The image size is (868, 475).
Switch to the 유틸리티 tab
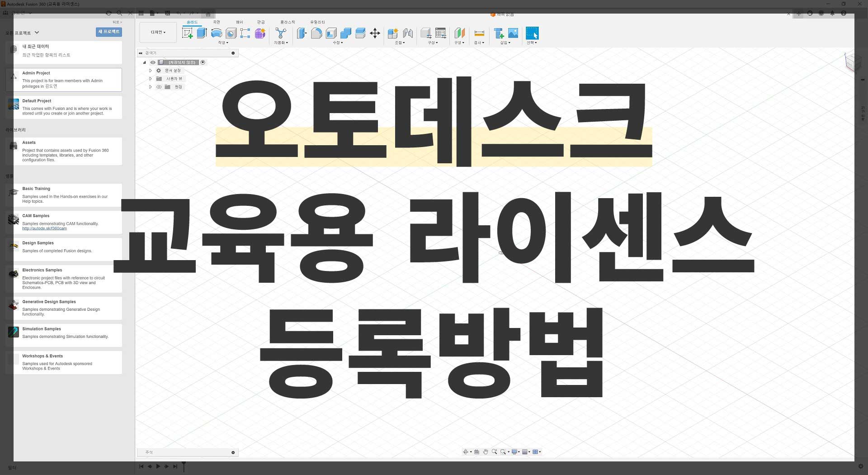(x=317, y=22)
